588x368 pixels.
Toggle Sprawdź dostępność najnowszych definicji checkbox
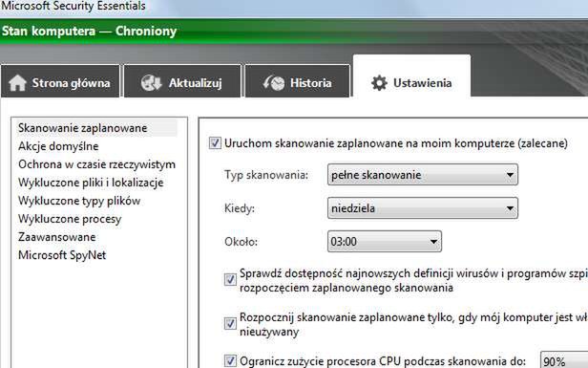coord(230,280)
